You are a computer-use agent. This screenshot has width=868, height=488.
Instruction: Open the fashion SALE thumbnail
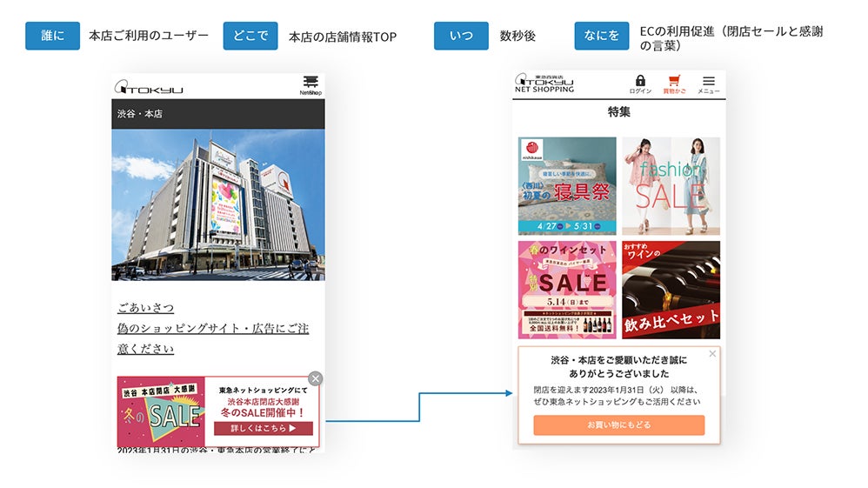coord(671,186)
